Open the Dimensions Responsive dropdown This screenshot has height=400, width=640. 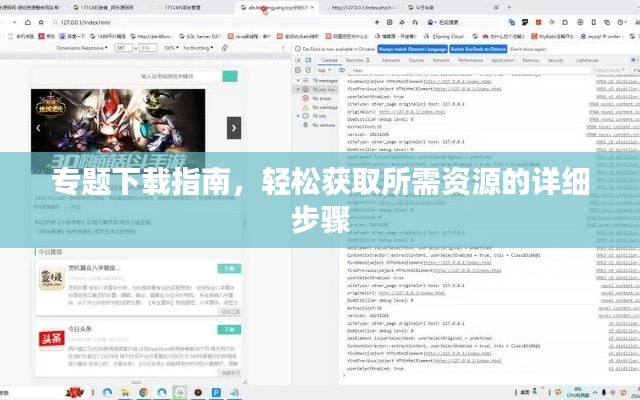[82, 48]
